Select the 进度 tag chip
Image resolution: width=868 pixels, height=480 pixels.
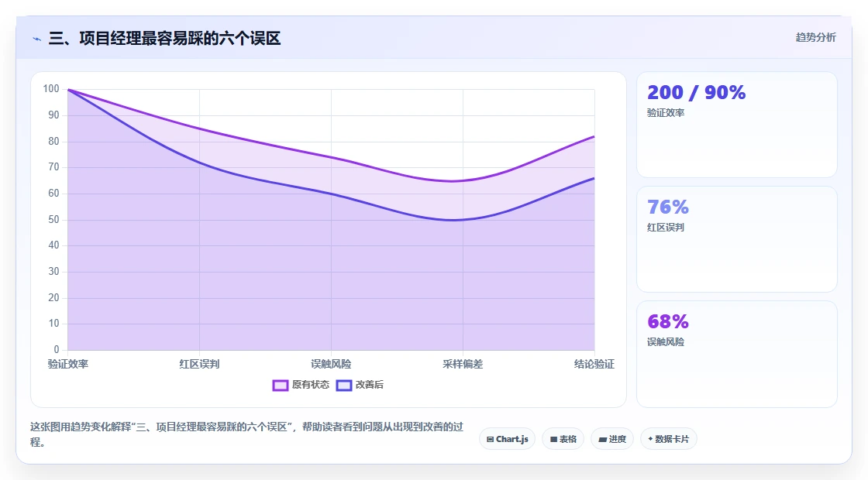612,439
